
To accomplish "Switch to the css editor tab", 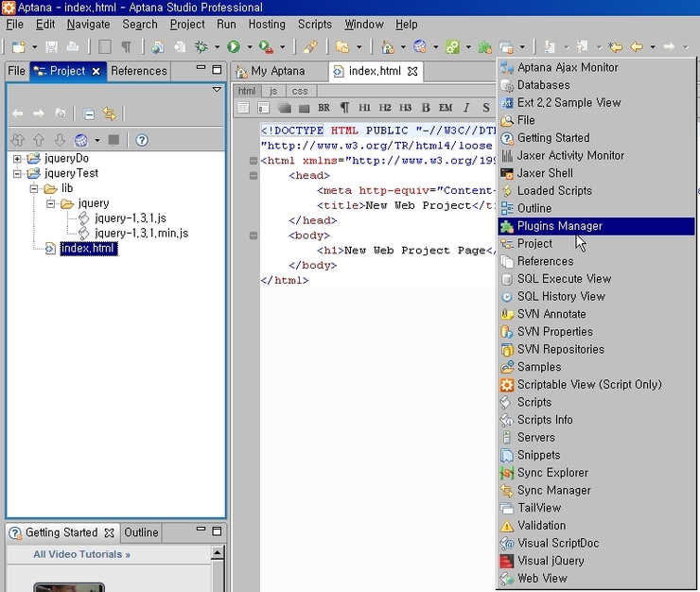I will (x=300, y=91).
